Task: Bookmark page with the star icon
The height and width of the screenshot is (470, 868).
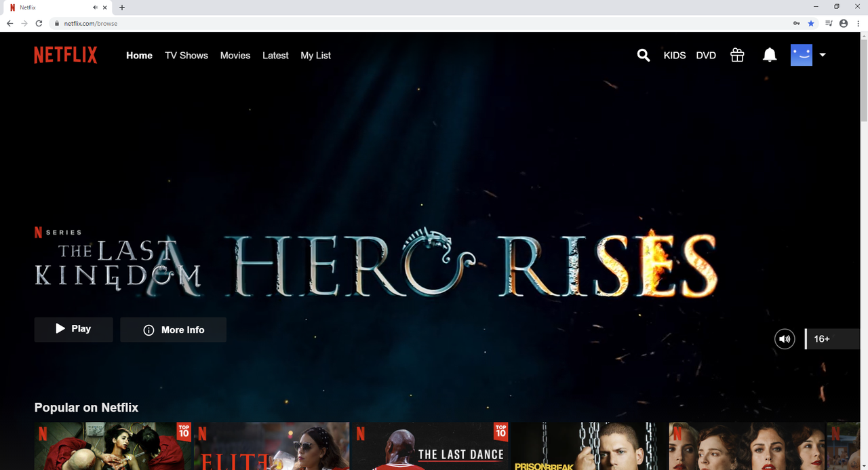Action: 811,23
